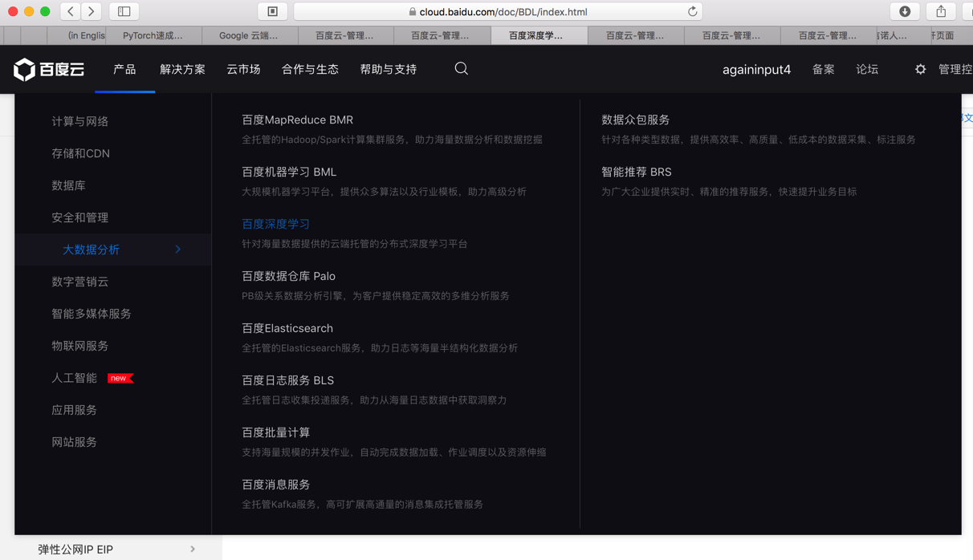This screenshot has width=973, height=560.
Task: Open the 云市场 menu
Action: 243,70
